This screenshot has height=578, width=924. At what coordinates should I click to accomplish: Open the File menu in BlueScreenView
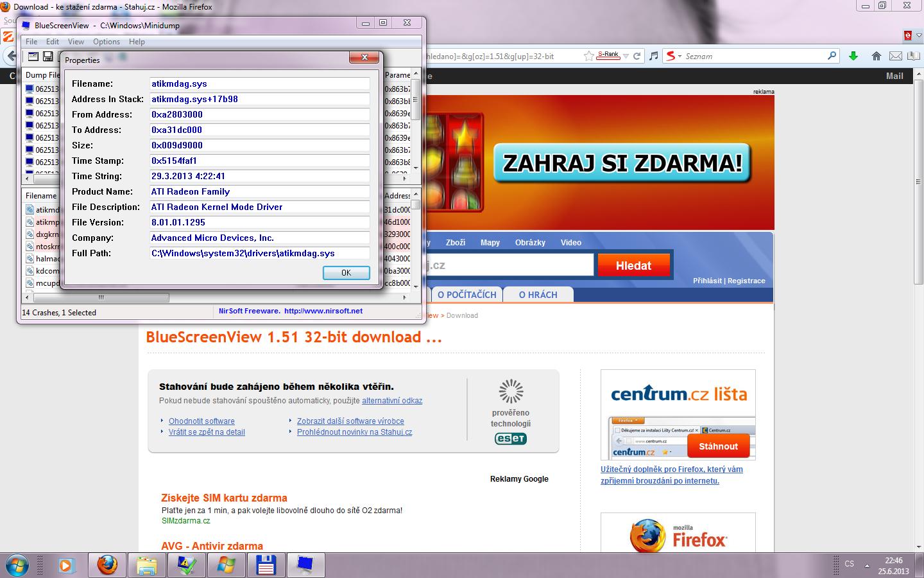(x=31, y=42)
